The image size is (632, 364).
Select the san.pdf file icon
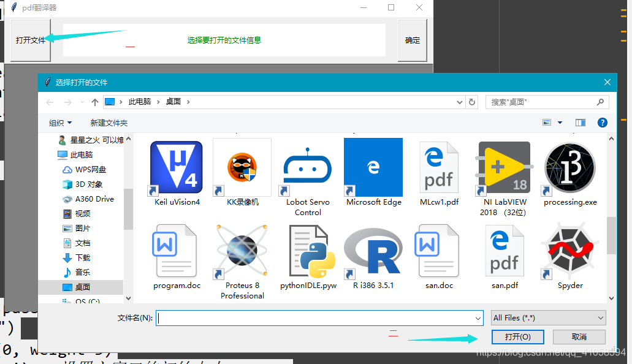(x=504, y=251)
